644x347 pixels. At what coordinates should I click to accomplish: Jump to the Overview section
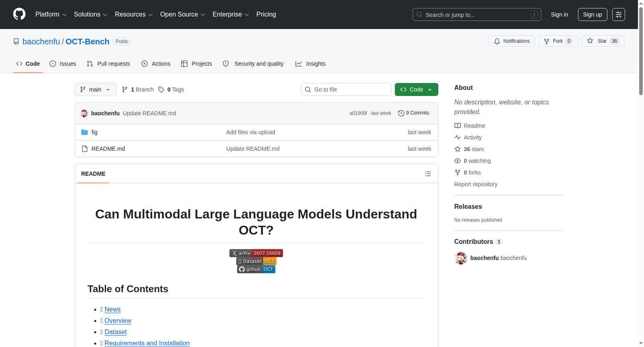tap(118, 320)
